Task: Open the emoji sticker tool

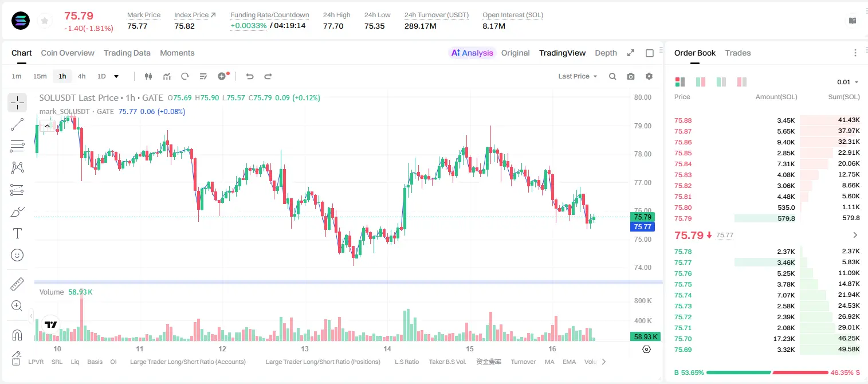Action: [x=17, y=255]
